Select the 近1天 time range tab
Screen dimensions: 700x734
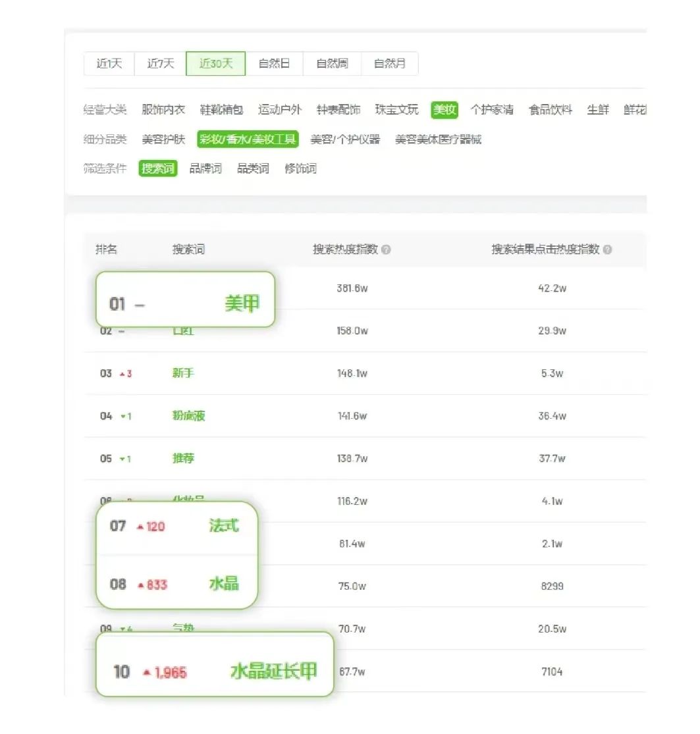click(109, 63)
